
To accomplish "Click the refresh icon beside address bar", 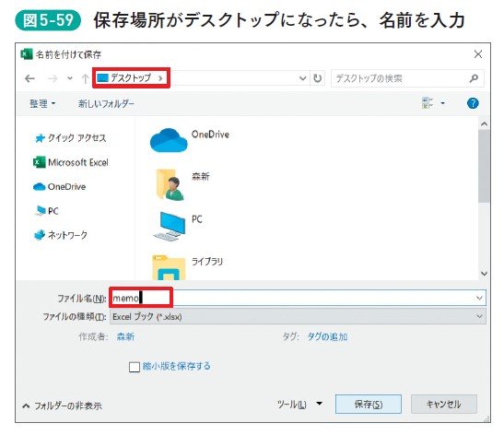I will [317, 78].
